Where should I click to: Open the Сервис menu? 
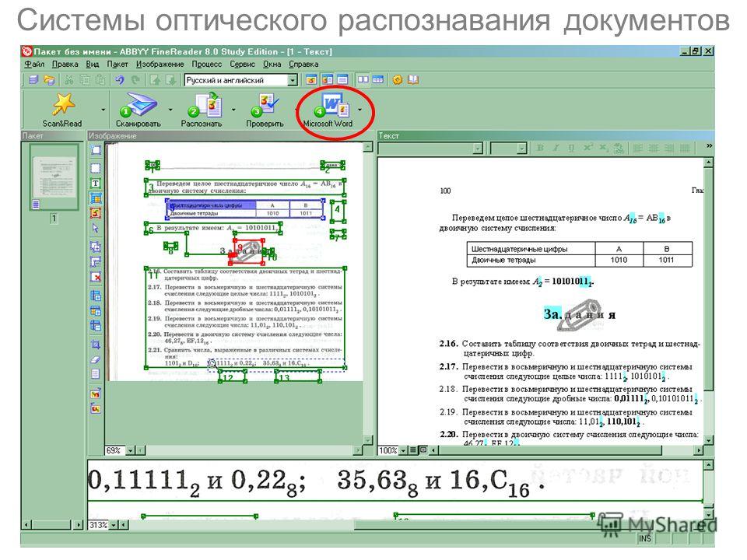click(x=243, y=65)
